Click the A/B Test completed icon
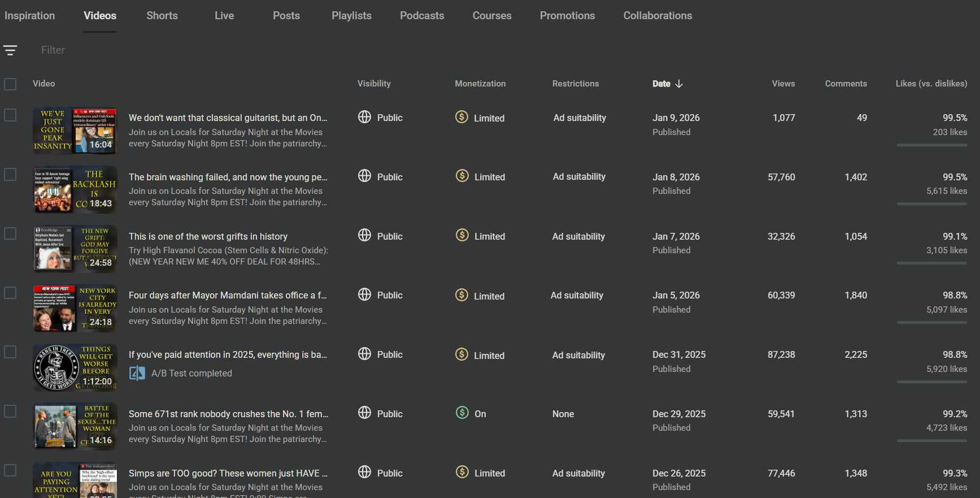 137,373
